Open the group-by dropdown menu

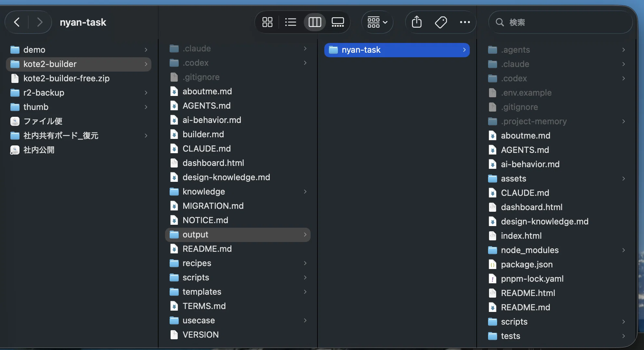tap(377, 22)
